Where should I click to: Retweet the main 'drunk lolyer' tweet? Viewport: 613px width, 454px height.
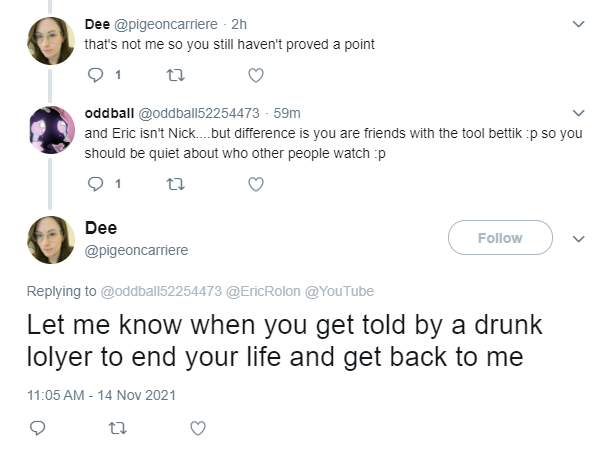point(118,428)
